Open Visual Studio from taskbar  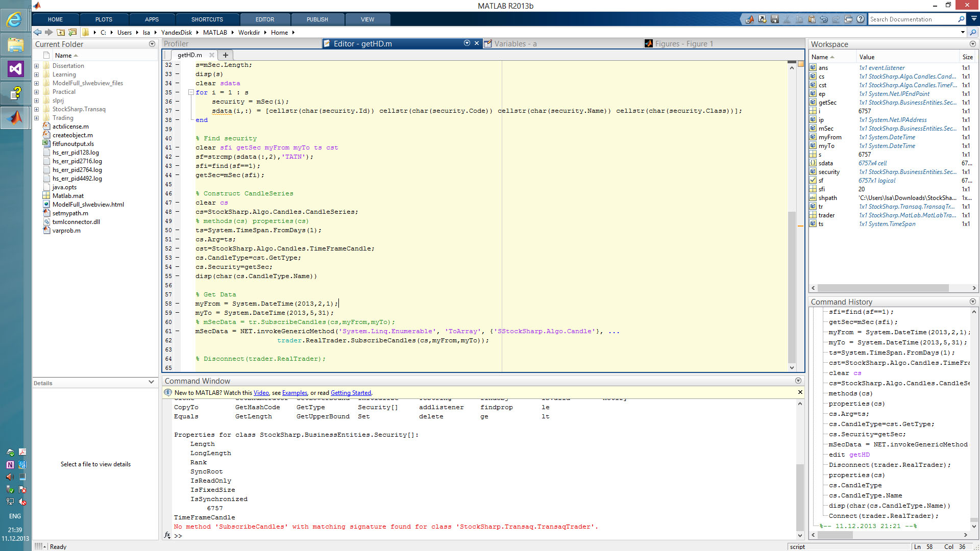point(15,69)
